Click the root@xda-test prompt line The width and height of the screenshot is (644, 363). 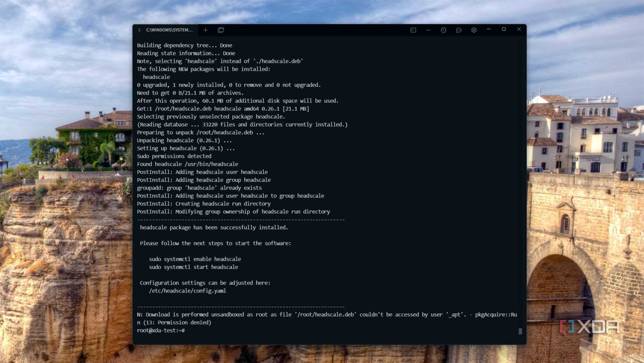pos(161,331)
